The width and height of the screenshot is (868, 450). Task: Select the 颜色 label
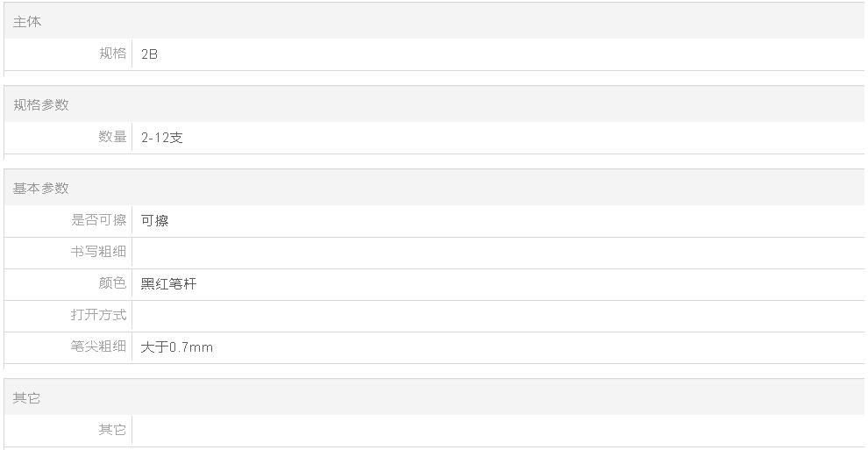pos(113,282)
